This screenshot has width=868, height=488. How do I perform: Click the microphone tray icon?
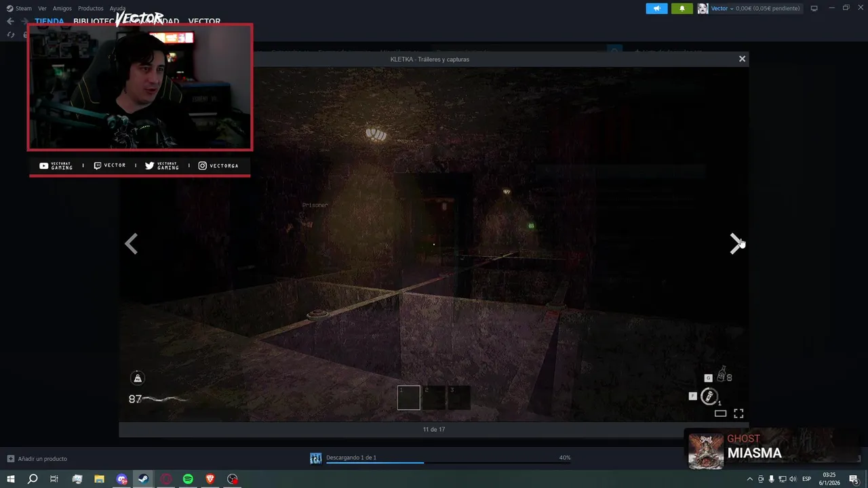tap(771, 479)
